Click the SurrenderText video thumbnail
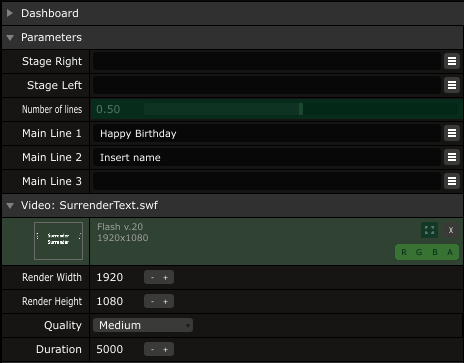The height and width of the screenshot is (363, 464). (58, 241)
